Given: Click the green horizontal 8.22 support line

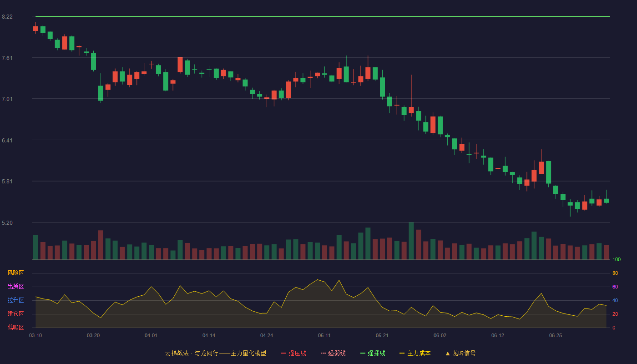Looking at the screenshot, I should (x=323, y=16).
